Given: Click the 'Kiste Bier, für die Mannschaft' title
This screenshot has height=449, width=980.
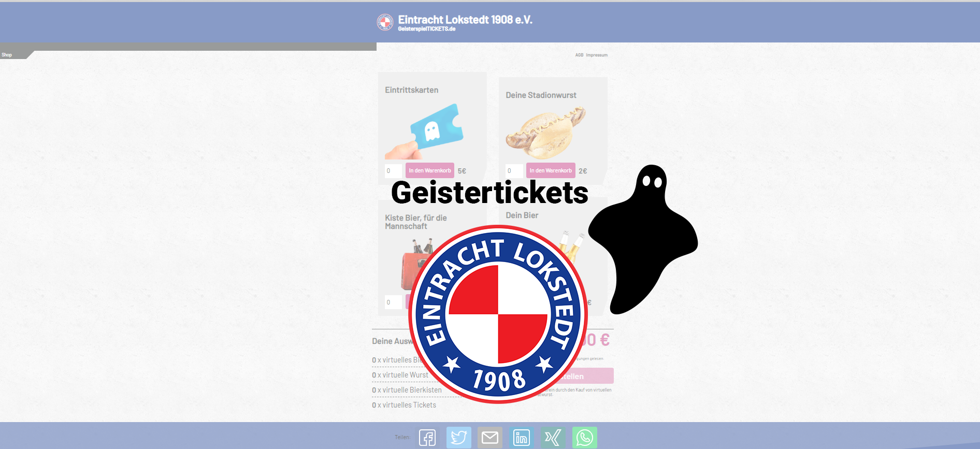Looking at the screenshot, I should (416, 222).
